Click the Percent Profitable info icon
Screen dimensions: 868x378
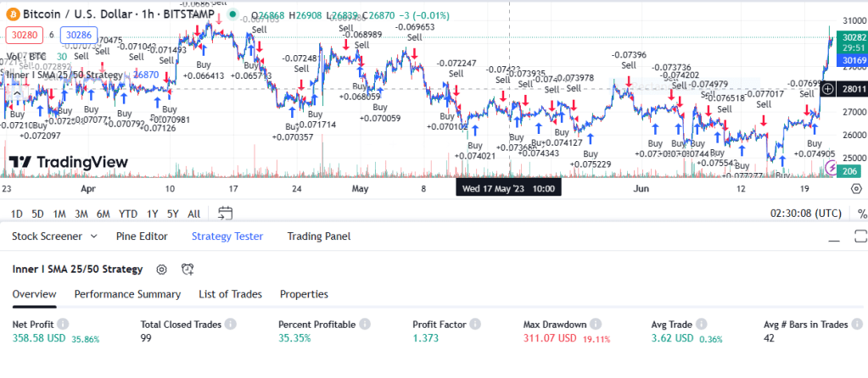point(365,325)
